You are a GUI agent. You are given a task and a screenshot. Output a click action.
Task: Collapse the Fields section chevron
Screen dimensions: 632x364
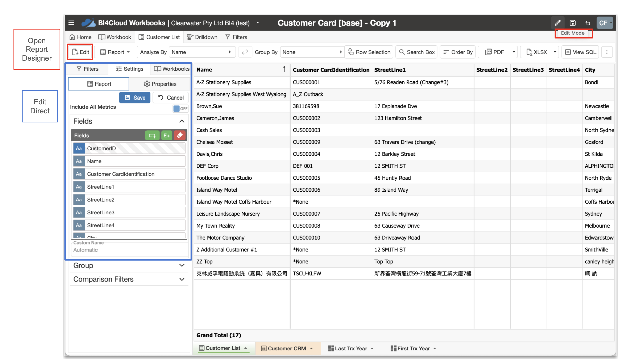point(182,121)
